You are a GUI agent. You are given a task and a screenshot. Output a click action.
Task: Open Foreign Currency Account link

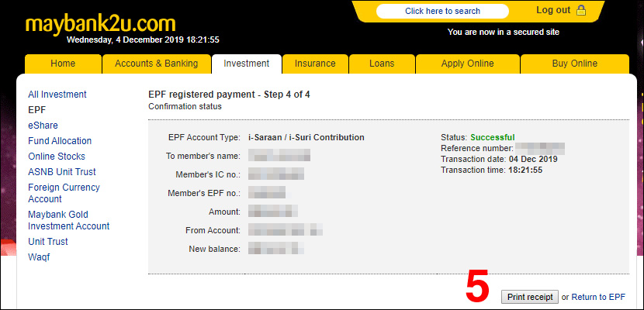click(x=64, y=193)
